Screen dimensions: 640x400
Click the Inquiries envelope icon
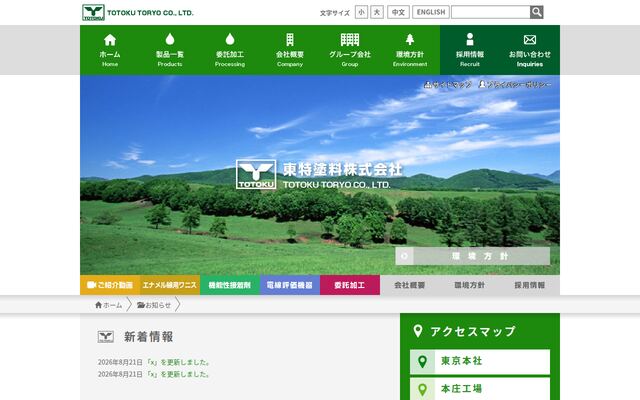pyautogui.click(x=530, y=40)
